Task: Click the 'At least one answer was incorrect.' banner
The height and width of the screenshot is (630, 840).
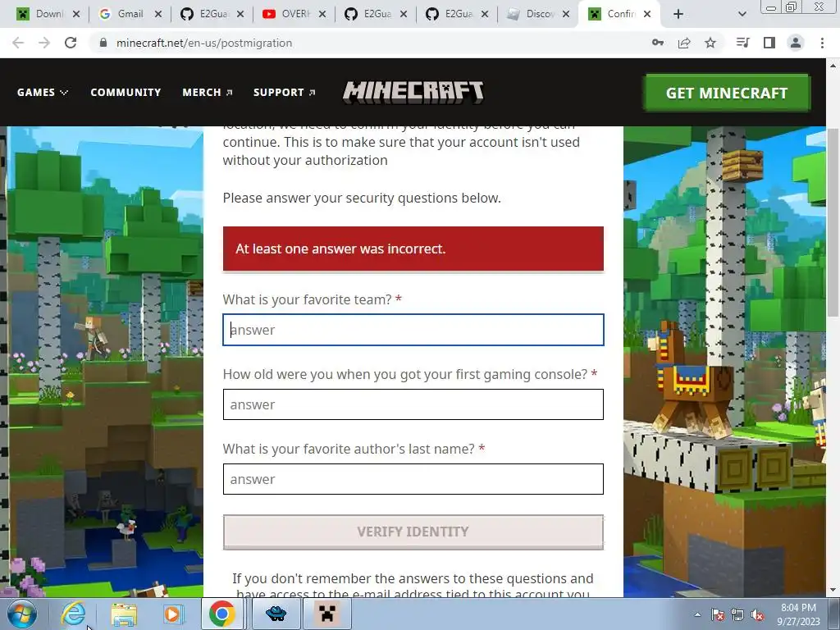Action: point(413,249)
